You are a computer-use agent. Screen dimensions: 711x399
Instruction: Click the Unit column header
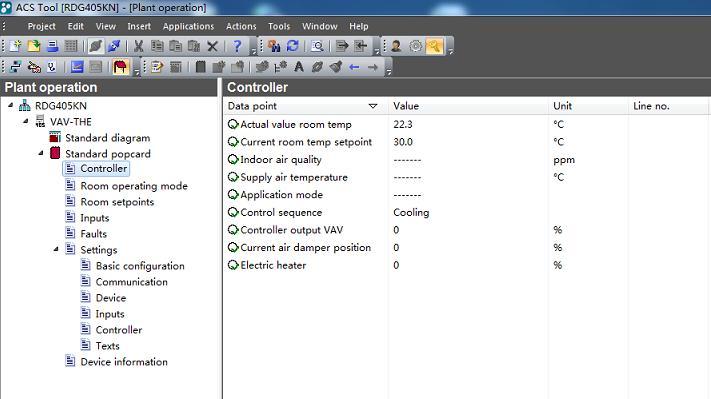[x=588, y=106]
